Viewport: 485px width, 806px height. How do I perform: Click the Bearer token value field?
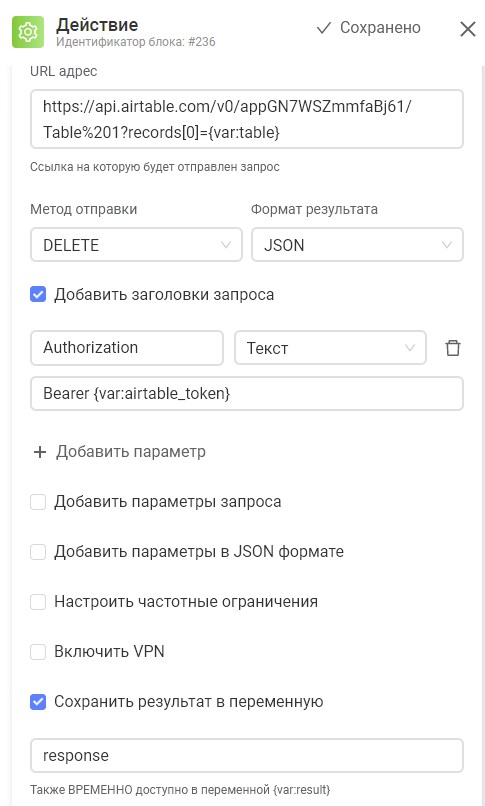click(247, 394)
